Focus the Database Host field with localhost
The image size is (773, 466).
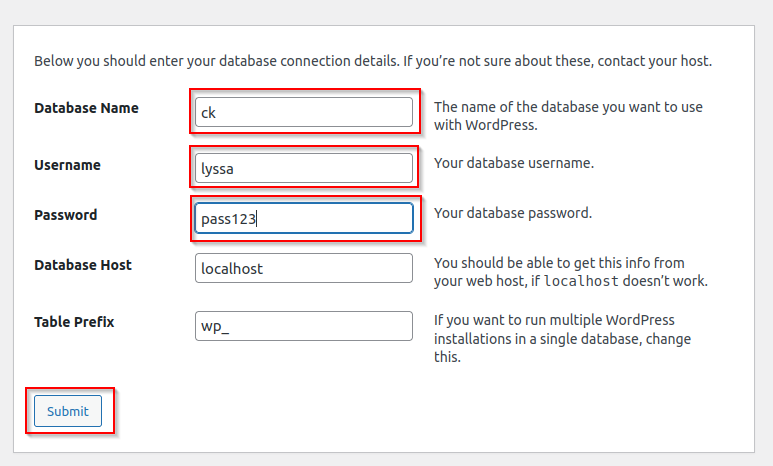click(304, 268)
